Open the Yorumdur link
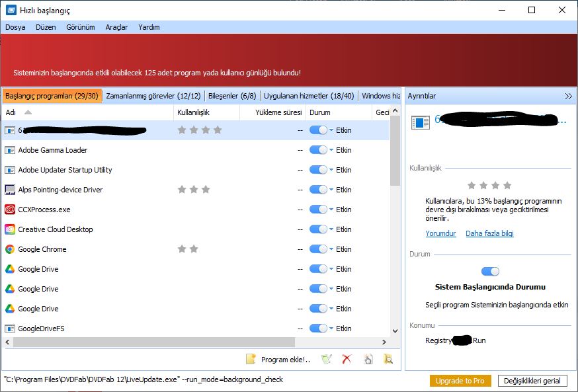This screenshot has height=392, width=578. (x=440, y=233)
